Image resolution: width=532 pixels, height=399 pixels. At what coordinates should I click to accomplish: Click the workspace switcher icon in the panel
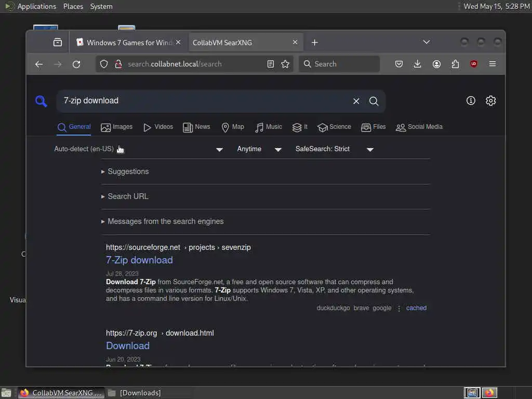[472, 393]
